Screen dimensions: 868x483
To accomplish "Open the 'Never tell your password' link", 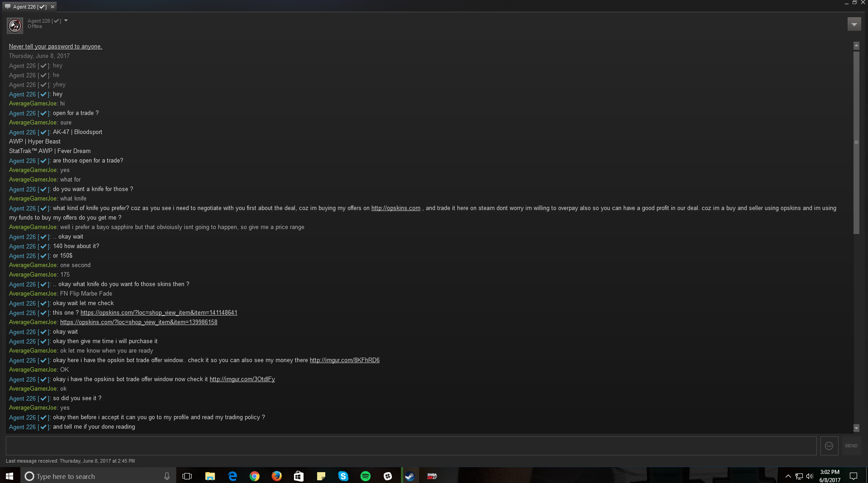I will coord(55,47).
